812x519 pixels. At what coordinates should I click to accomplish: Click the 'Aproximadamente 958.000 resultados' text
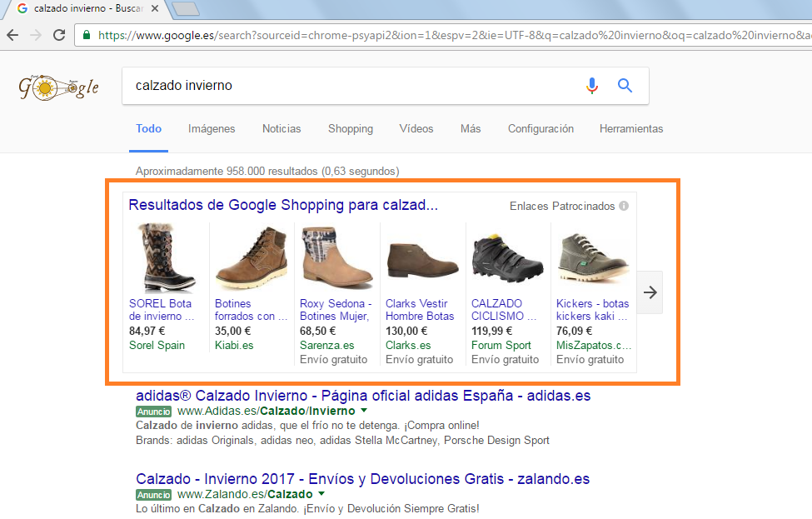point(227,171)
